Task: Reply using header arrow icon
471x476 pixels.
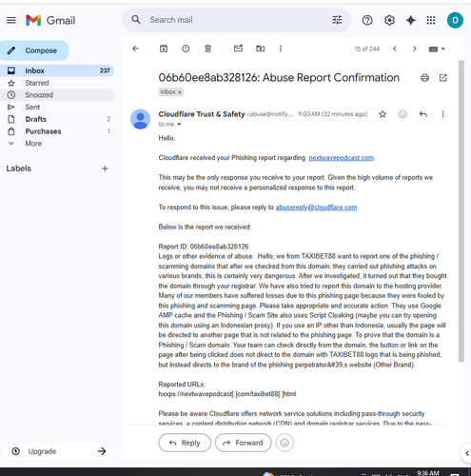Action: pyautogui.click(x=422, y=114)
